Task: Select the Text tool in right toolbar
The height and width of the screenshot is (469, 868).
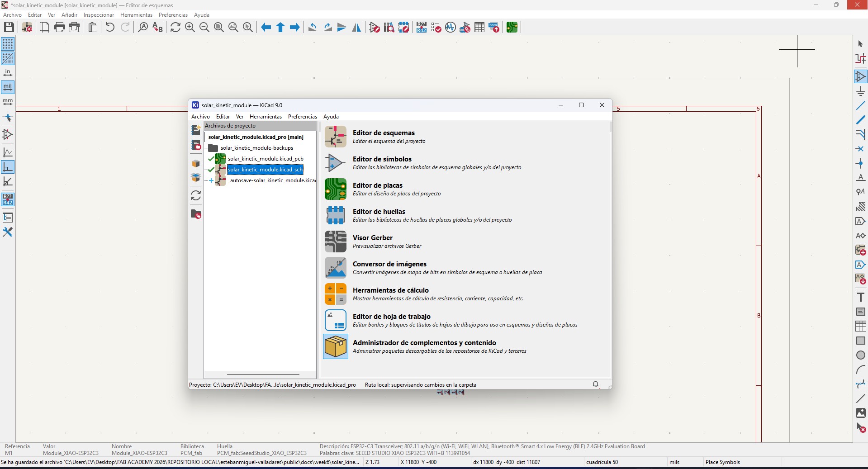Action: [860, 297]
